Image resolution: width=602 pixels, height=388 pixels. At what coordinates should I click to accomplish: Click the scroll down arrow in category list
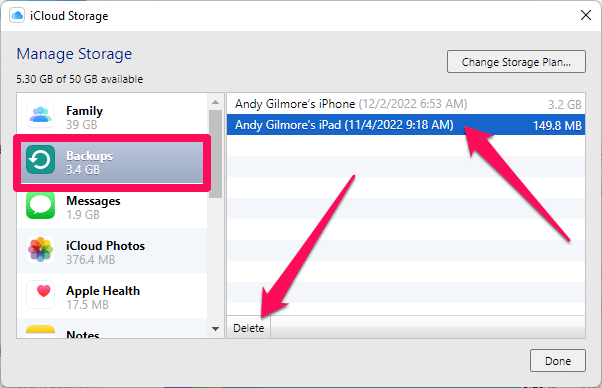pyautogui.click(x=215, y=329)
